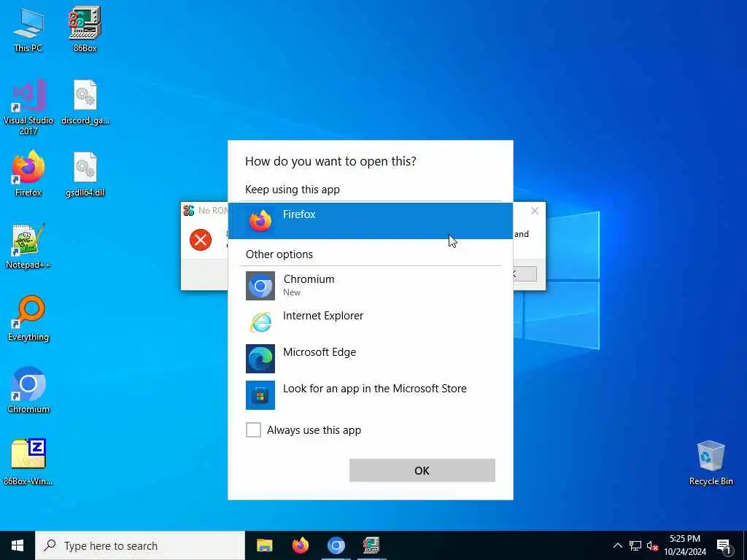Image resolution: width=747 pixels, height=560 pixels.
Task: Click the Chromium logo in the dialog list
Action: tap(260, 286)
